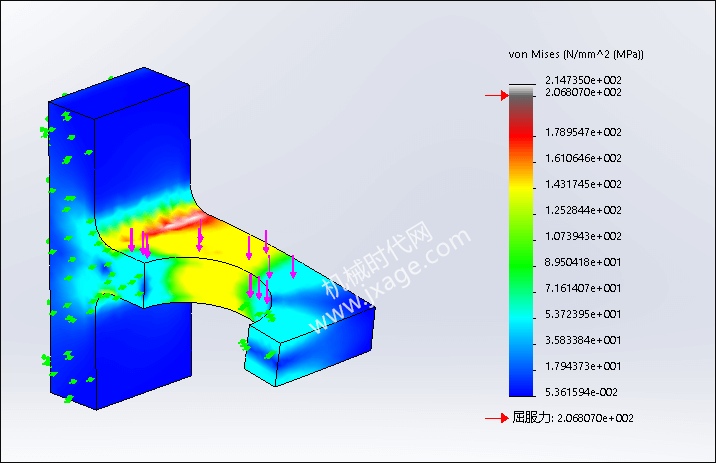716x463 pixels.
Task: Select the yield strength label 屈服力: 2.068070e+002
Action: tap(573, 418)
